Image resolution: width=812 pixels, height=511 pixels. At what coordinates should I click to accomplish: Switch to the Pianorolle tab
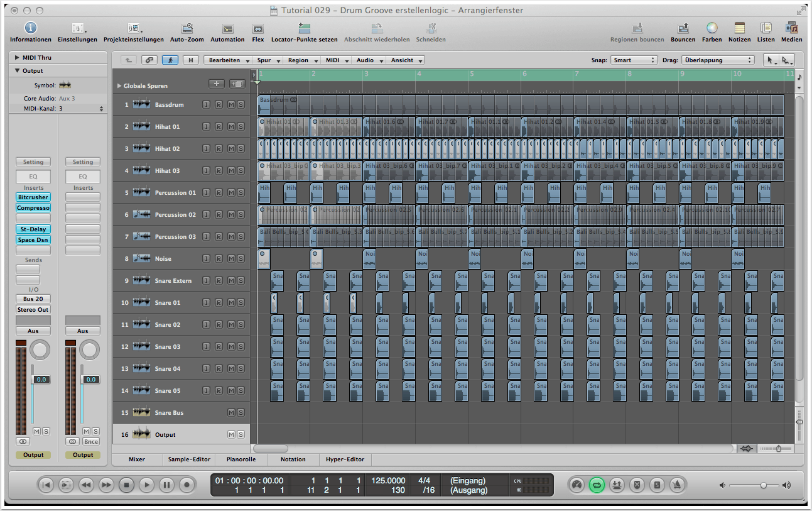[241, 459]
